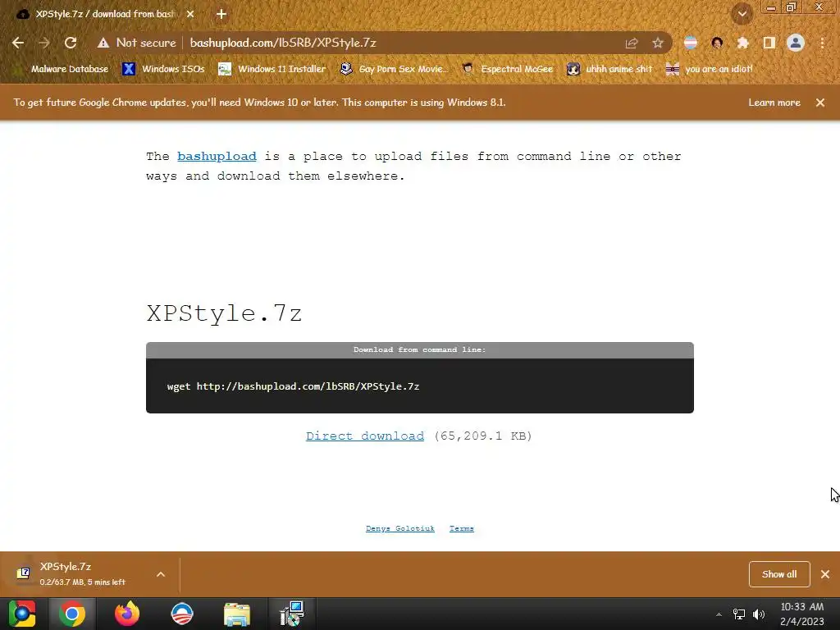Screen dimensions: 840x630
Task: Launch Firefox from the taskbar
Action: (127, 614)
